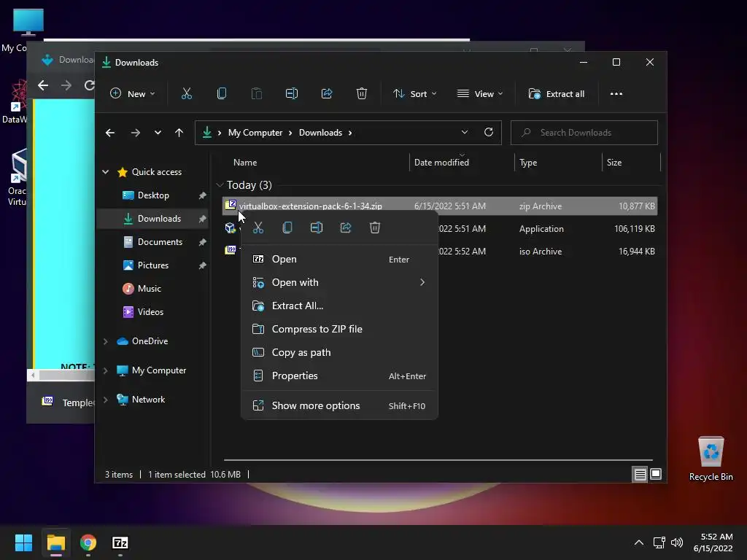Click the Delete trash icon in the Explorer toolbar
The width and height of the screenshot is (747, 560).
(362, 94)
